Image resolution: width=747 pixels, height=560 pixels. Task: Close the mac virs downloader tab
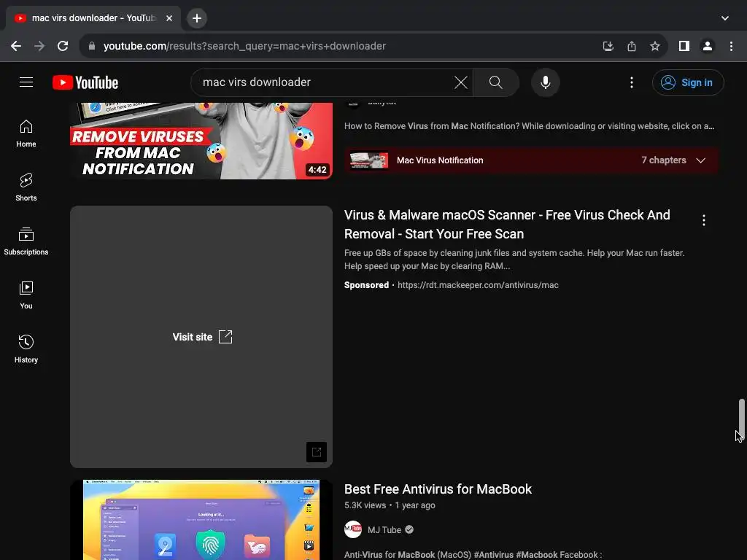click(x=169, y=18)
